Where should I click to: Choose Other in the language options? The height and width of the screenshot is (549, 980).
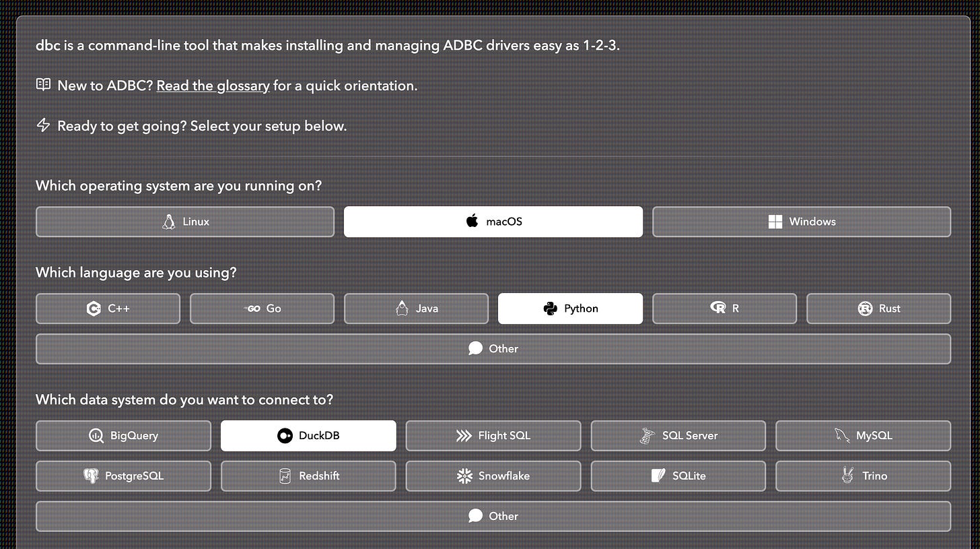click(x=493, y=349)
